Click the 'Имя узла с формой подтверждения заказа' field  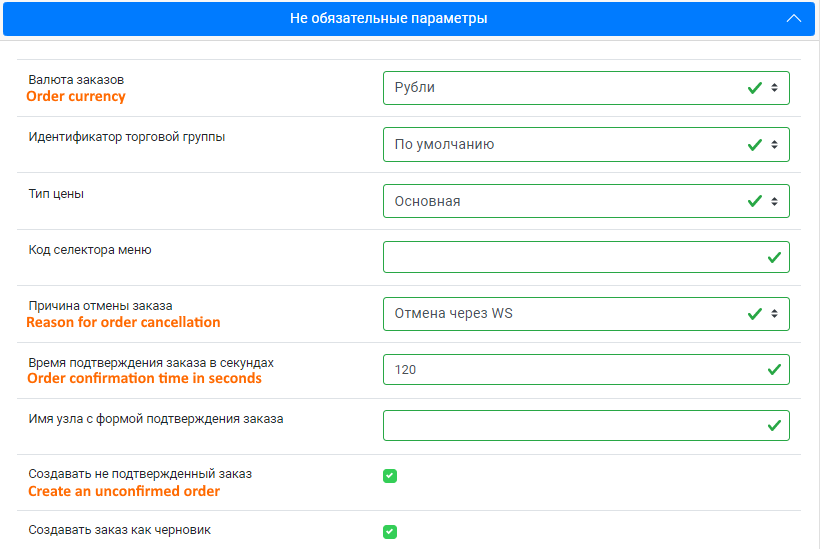click(586, 425)
